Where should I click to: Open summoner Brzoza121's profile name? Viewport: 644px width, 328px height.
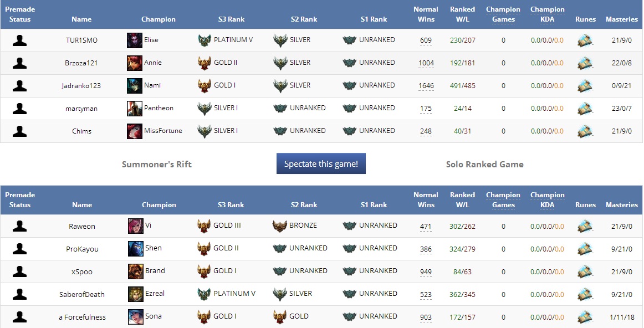(x=81, y=63)
